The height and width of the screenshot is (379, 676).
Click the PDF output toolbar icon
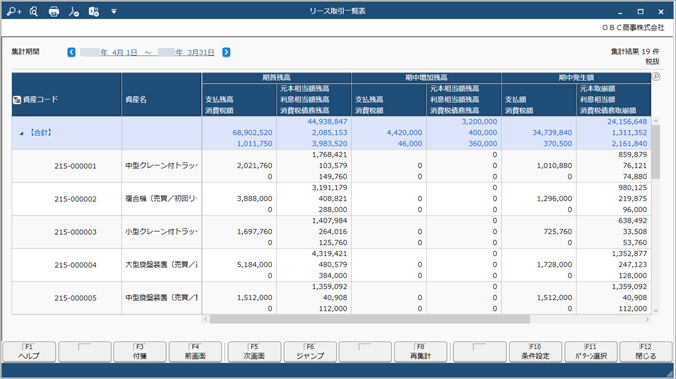73,11
